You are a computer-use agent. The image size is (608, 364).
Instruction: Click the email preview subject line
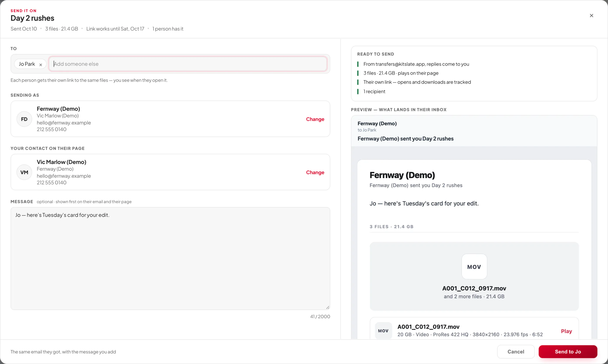pos(405,139)
